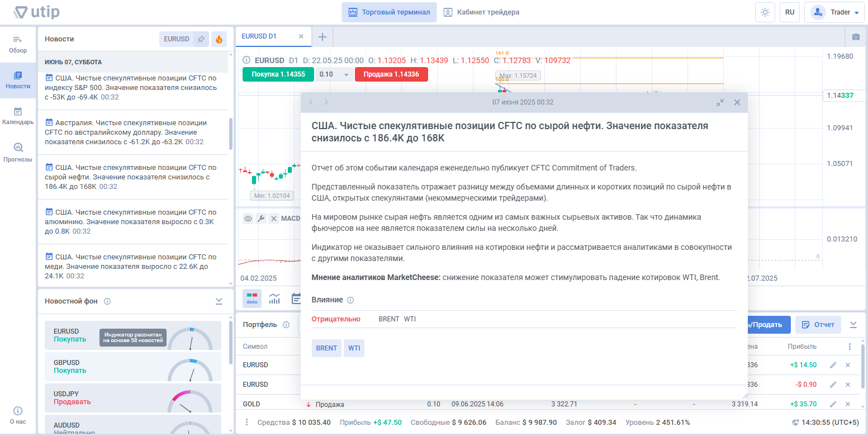Toggle light theme sun icon
The height and width of the screenshot is (436, 868).
765,12
